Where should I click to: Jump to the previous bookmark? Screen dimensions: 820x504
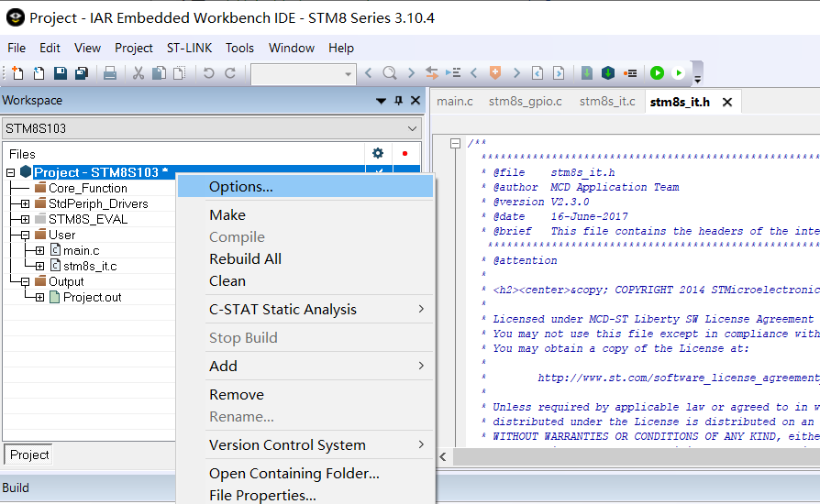pos(474,73)
